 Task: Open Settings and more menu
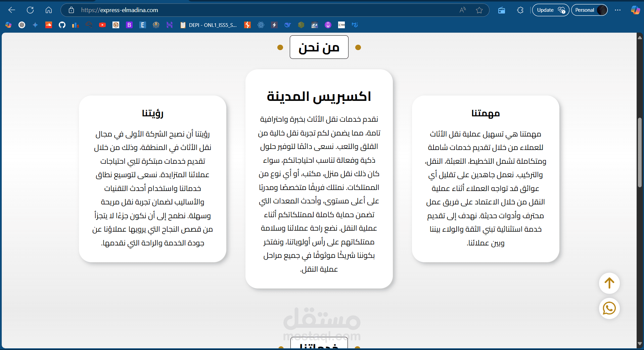click(x=618, y=10)
